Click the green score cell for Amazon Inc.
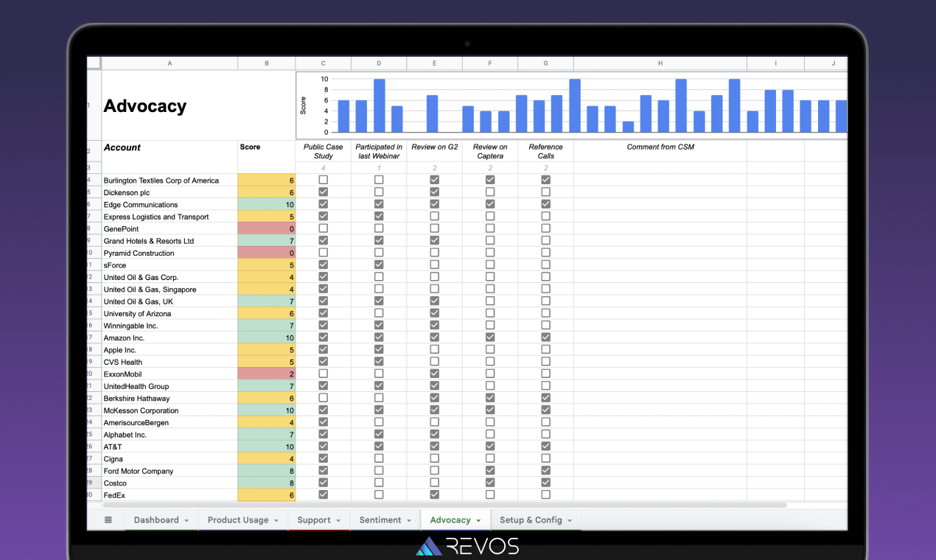936x560 pixels. 267,338
